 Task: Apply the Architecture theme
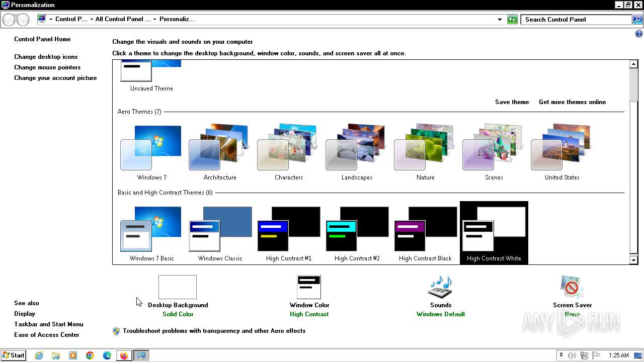point(220,151)
